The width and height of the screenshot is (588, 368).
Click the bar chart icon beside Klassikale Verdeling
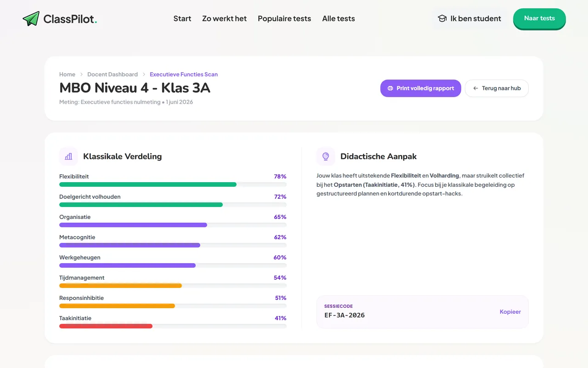click(x=68, y=156)
